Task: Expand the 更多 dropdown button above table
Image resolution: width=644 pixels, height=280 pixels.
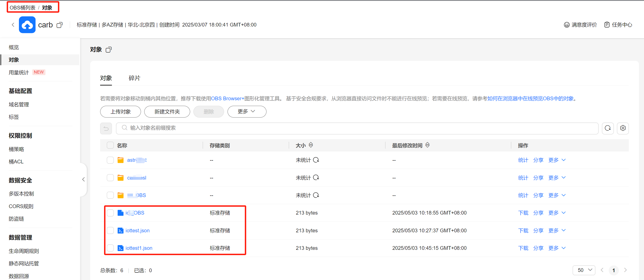Action: pyautogui.click(x=246, y=111)
